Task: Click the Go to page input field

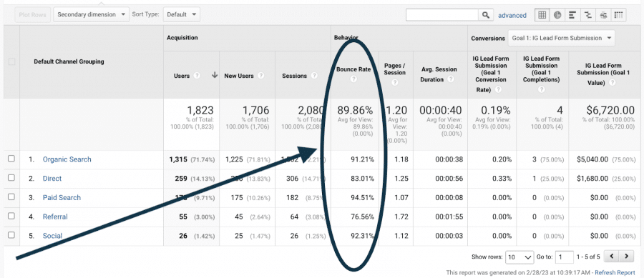Action: point(565,257)
